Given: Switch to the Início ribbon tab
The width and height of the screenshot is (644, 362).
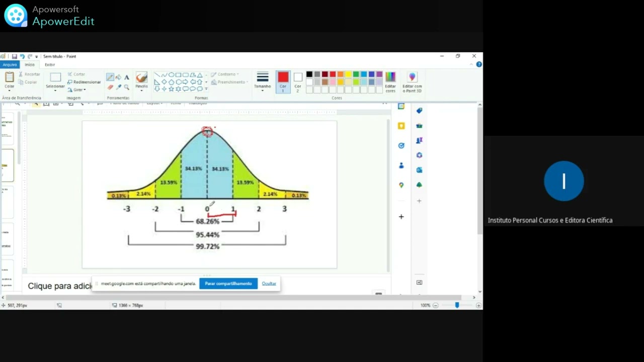Looking at the screenshot, I should coord(30,64).
